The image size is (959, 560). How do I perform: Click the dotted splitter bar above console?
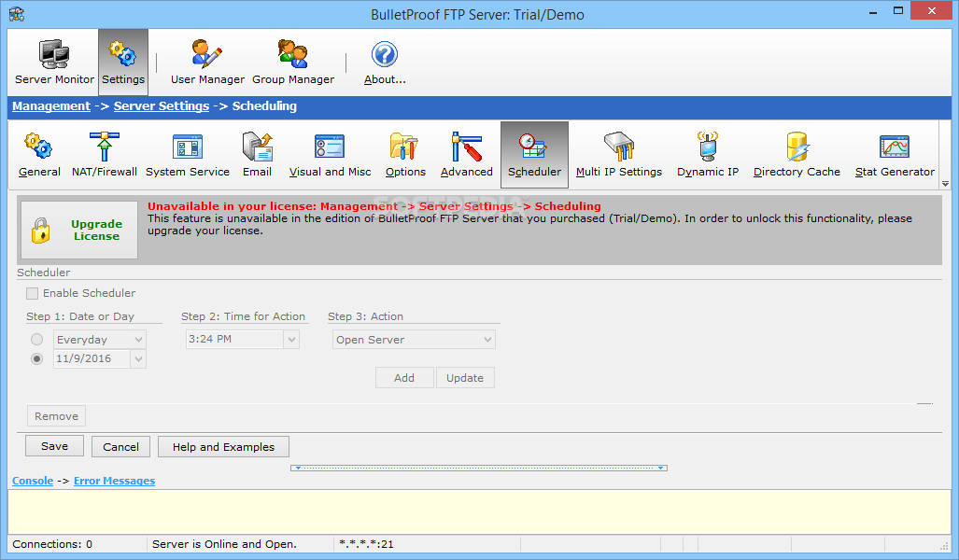point(479,468)
